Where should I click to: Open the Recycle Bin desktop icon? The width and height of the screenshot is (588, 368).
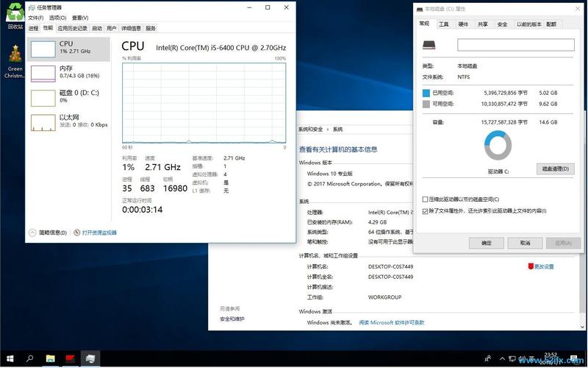[15, 15]
